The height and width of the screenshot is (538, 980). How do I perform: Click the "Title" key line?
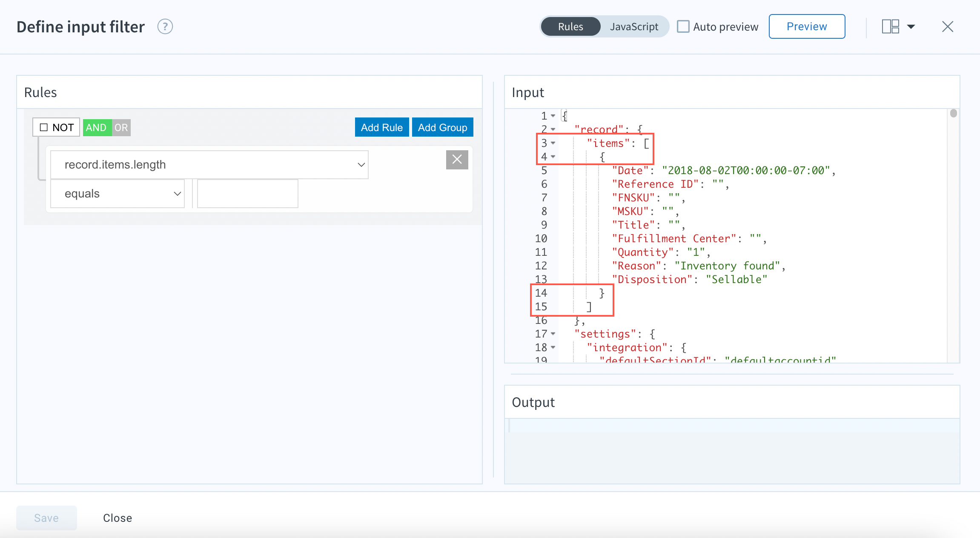[648, 225]
